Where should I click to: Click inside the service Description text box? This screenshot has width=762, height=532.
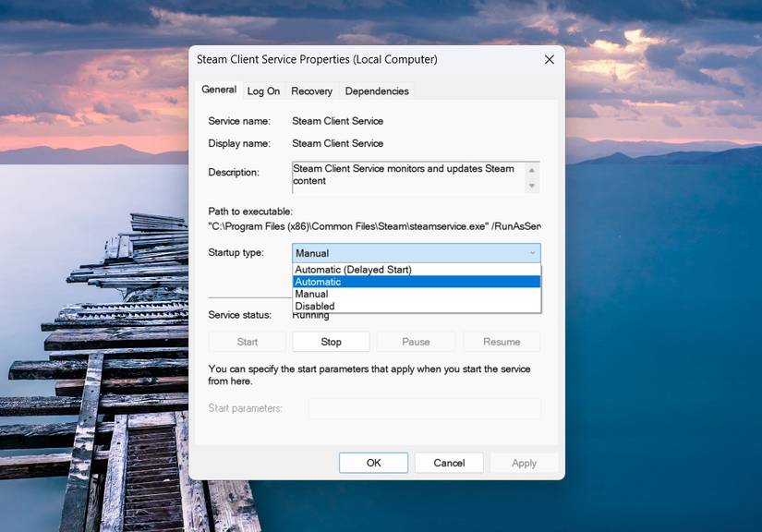tap(406, 175)
